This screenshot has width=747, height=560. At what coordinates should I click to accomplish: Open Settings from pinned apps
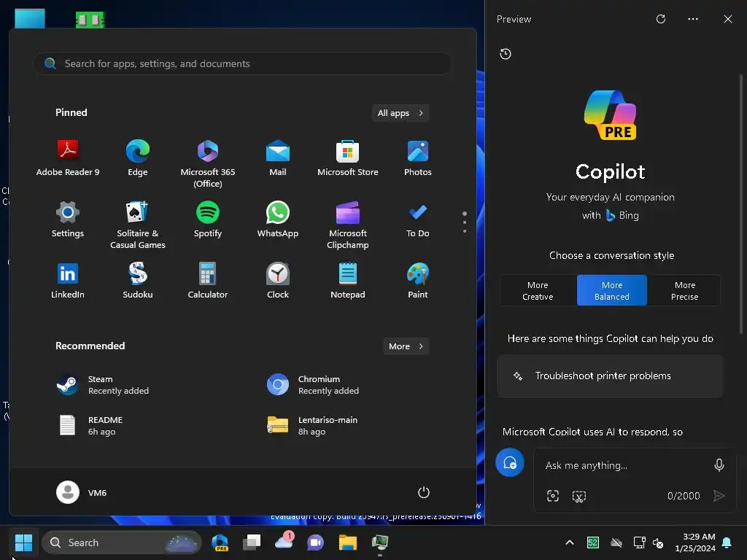point(68,219)
